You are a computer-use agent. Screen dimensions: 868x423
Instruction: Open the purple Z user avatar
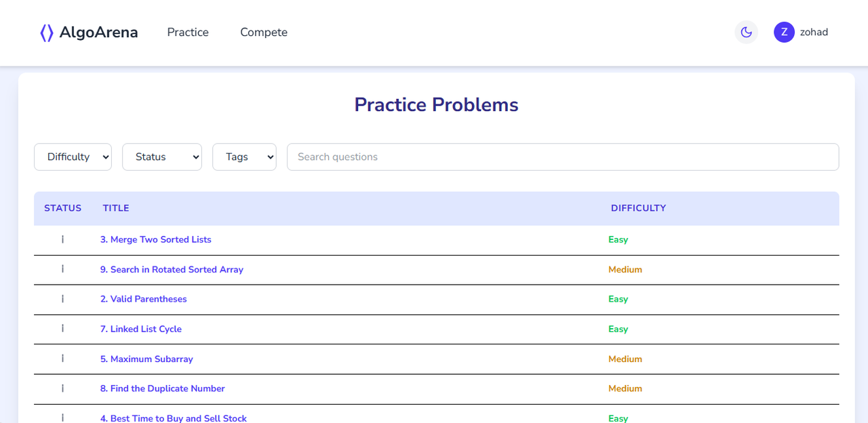pyautogui.click(x=784, y=32)
